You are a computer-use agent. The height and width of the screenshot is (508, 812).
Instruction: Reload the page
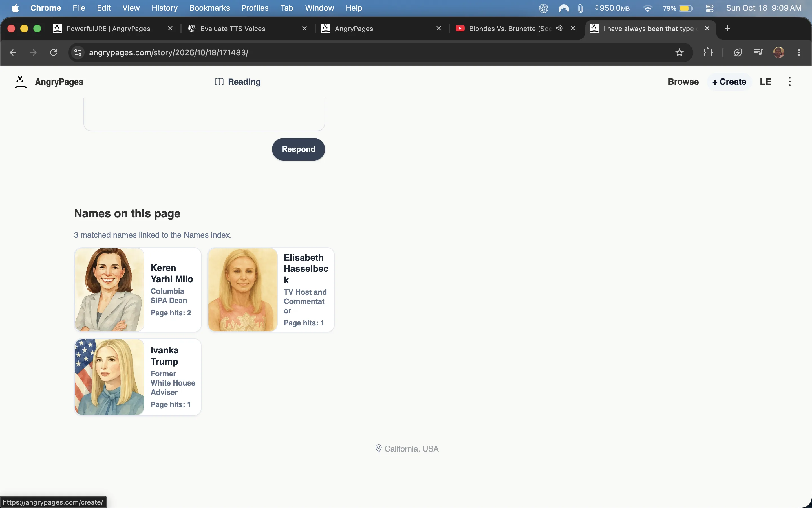(x=54, y=52)
